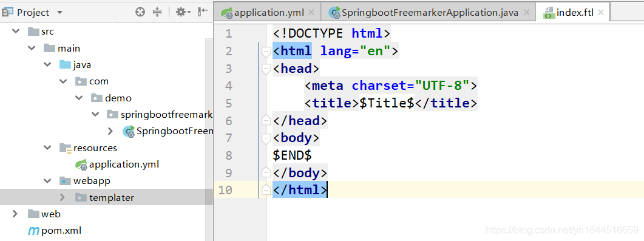The image size is (644, 241).
Task: Close the index.ftl tab
Action: coord(600,13)
